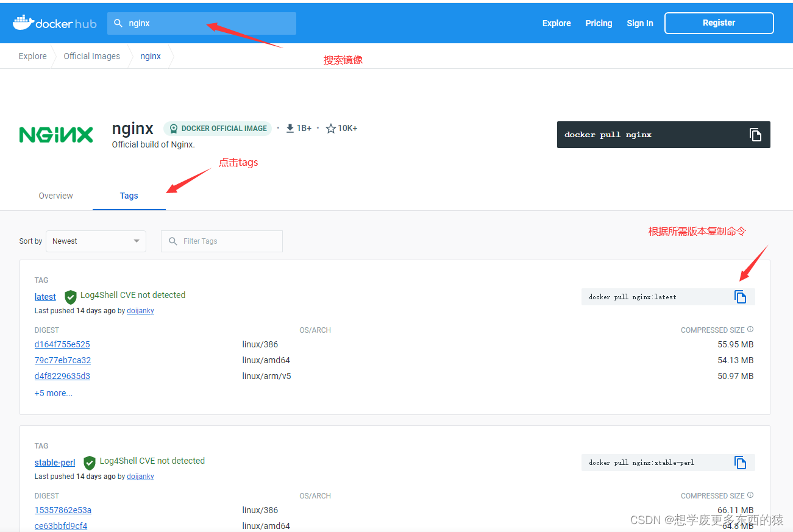
Task: Open the Pricing page link
Action: [599, 23]
